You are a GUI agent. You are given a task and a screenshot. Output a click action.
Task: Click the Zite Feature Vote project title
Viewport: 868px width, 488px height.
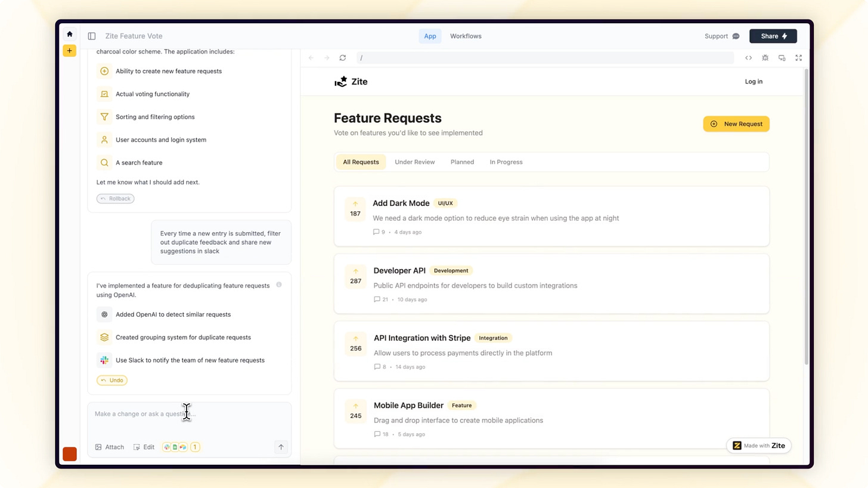point(134,36)
